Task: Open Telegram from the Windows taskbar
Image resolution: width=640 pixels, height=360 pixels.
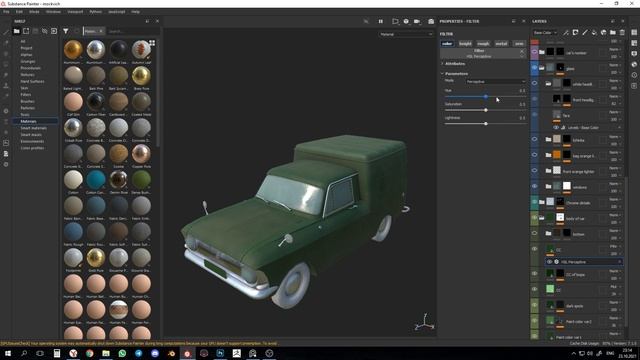Action: point(138,353)
